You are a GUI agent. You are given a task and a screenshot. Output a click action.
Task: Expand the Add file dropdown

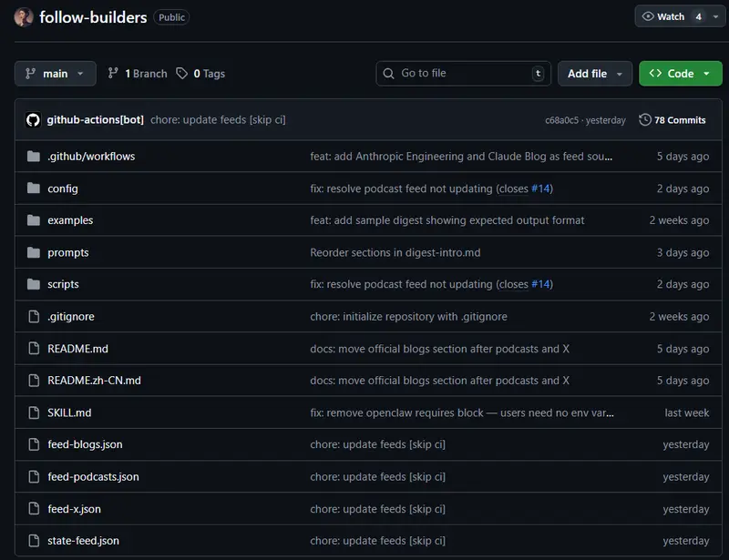click(595, 74)
